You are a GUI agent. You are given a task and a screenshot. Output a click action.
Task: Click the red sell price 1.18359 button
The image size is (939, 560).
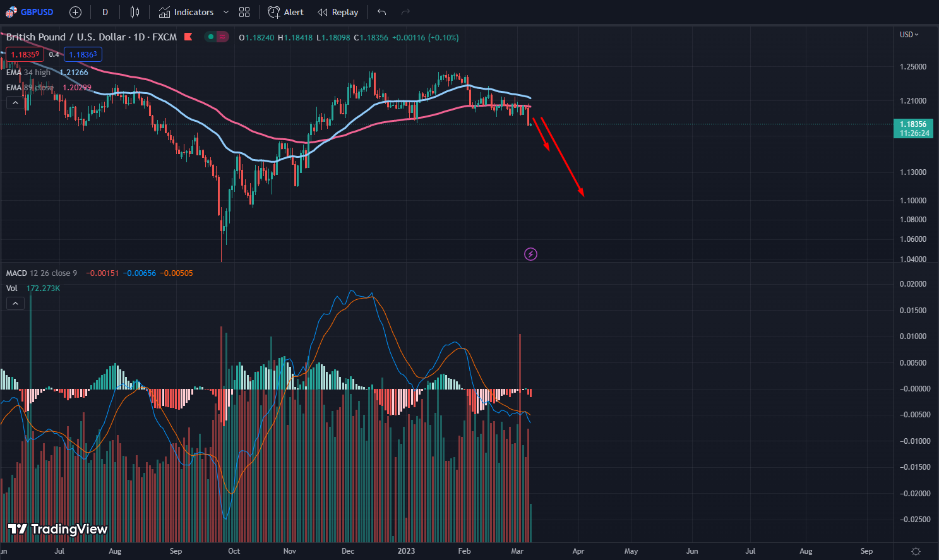pyautogui.click(x=25, y=54)
